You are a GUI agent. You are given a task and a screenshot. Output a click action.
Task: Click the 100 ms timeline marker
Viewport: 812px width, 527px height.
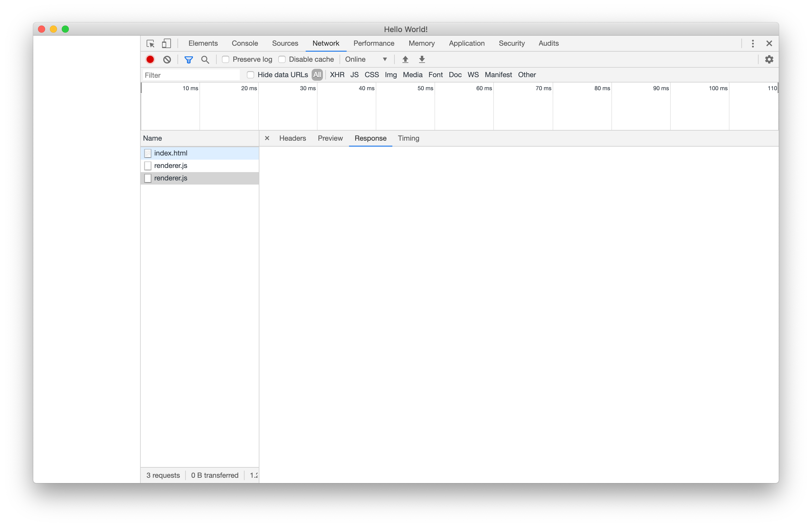(718, 88)
